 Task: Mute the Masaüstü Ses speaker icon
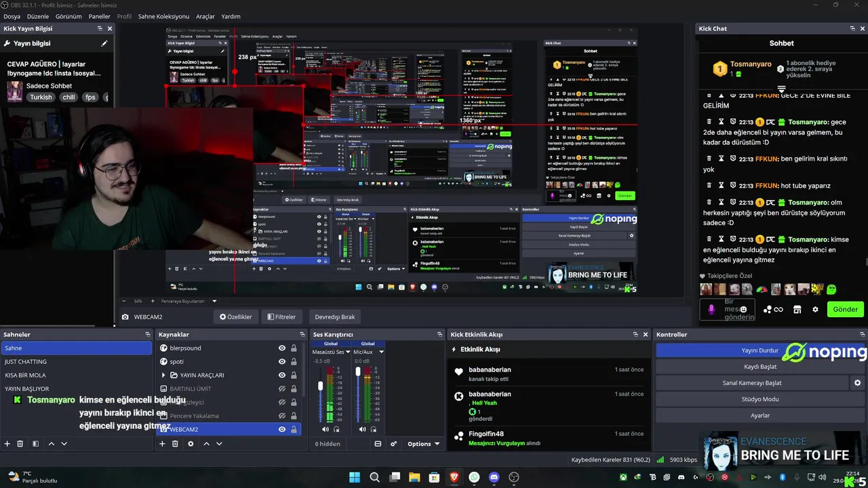point(325,429)
